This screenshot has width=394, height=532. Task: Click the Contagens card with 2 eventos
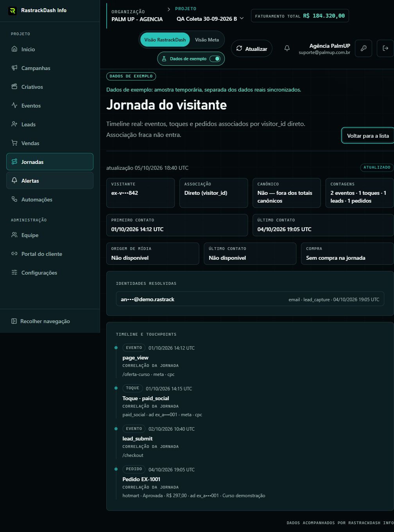tap(359, 193)
